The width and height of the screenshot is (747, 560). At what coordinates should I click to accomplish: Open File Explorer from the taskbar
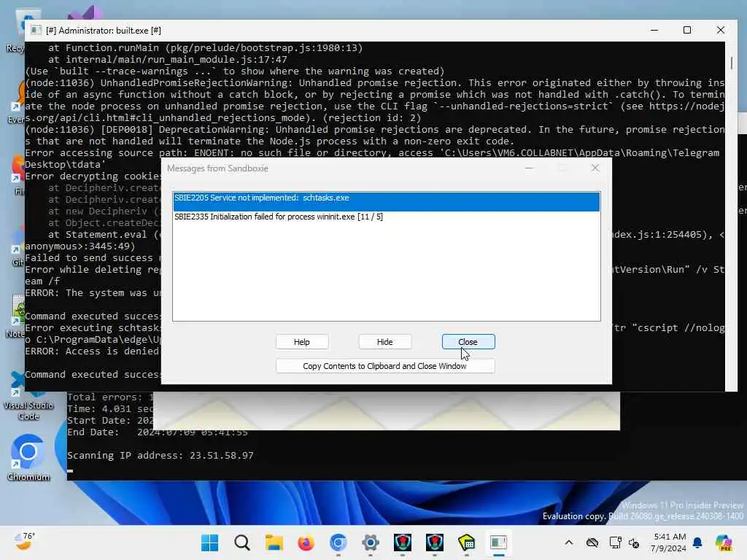274,542
